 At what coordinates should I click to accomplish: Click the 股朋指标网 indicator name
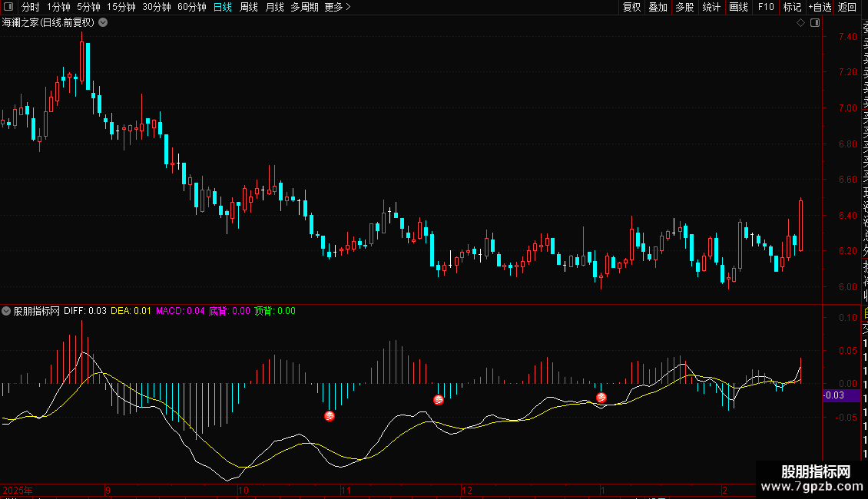click(x=37, y=311)
